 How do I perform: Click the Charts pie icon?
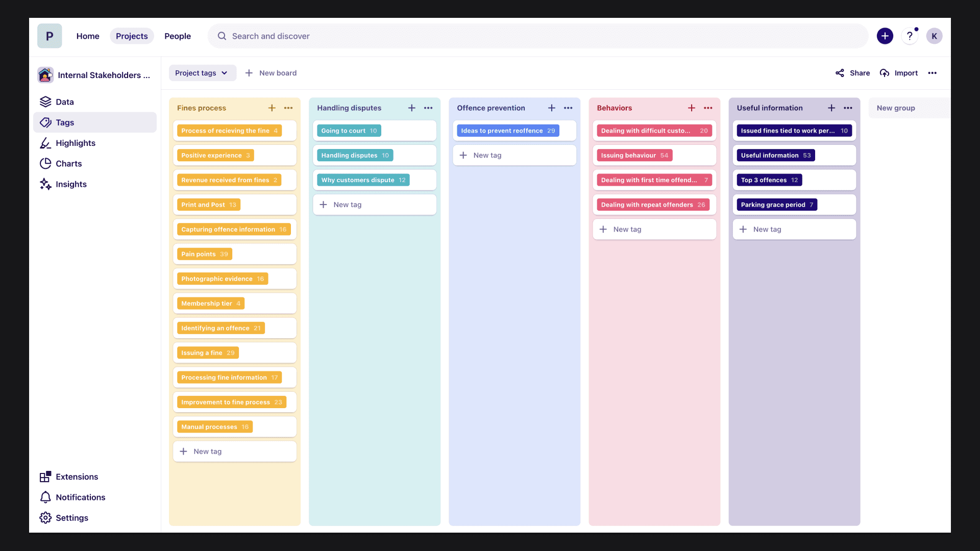[45, 164]
